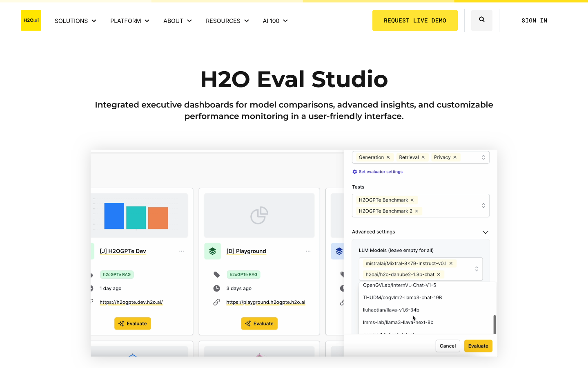Remove the Retrieval tag
Screen dimensions: 588x368
[423, 157]
